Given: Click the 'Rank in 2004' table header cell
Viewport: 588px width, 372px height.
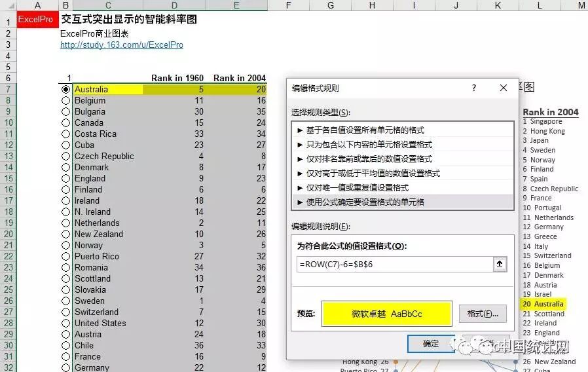Looking at the screenshot, I should click(240, 78).
